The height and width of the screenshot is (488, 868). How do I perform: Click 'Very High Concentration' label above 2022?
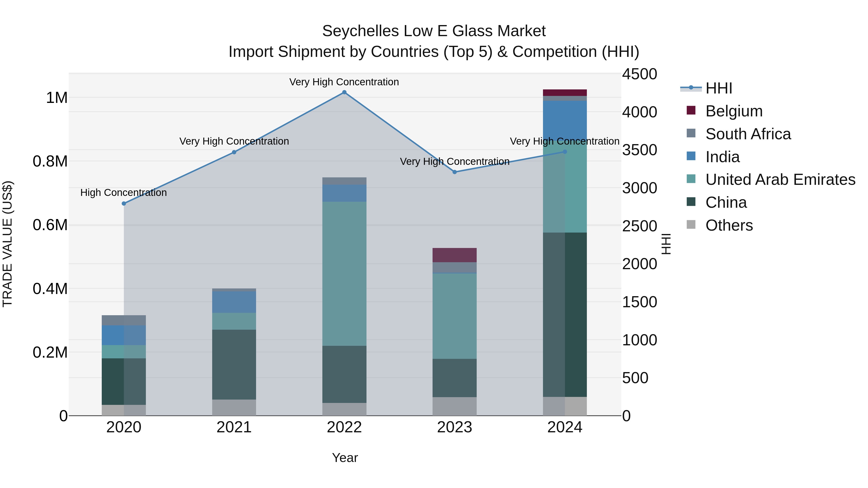[x=344, y=82]
